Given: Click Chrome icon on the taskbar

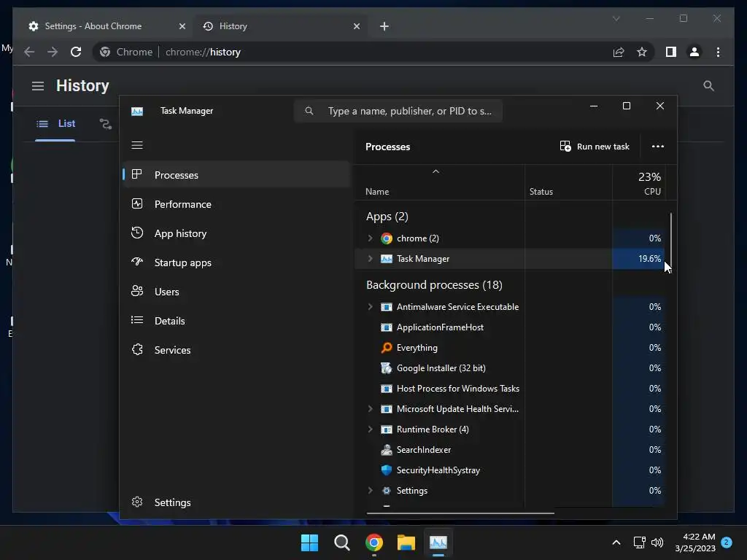Looking at the screenshot, I should (x=374, y=542).
